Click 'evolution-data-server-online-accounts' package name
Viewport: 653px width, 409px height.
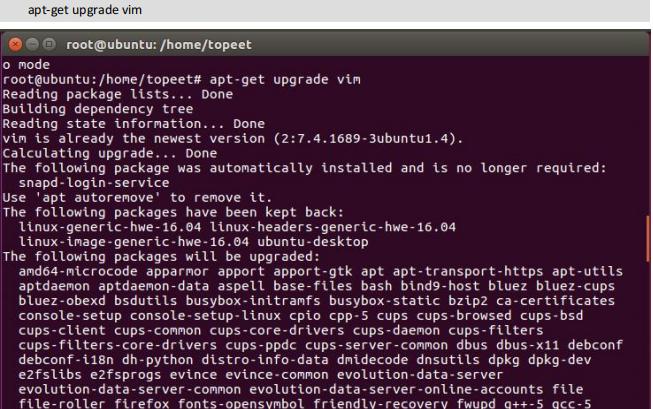click(x=396, y=389)
